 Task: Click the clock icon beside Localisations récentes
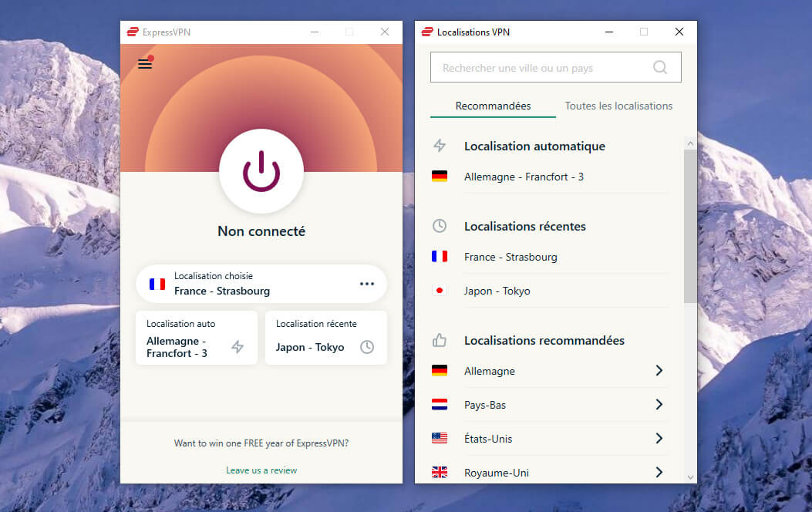pos(439,226)
